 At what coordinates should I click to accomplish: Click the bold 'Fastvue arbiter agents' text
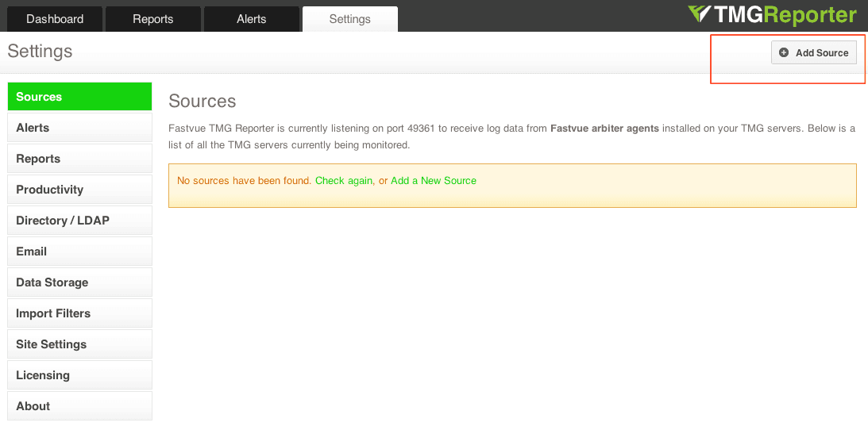click(604, 129)
